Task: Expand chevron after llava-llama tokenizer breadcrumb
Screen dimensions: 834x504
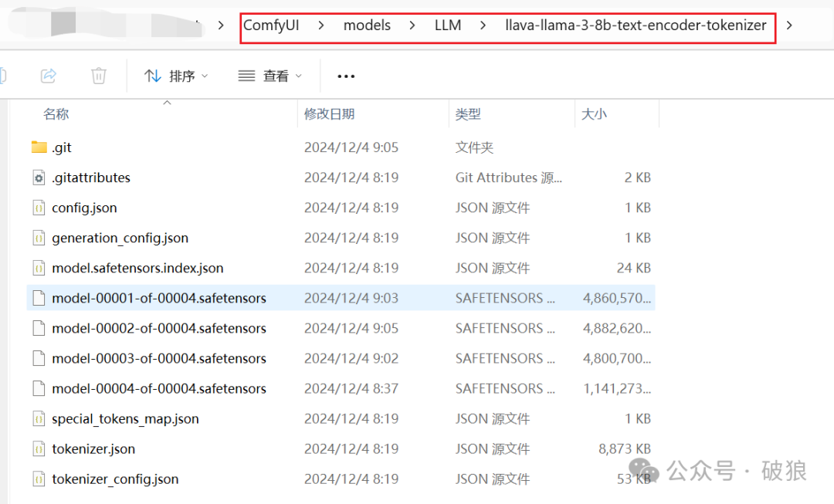Action: tap(789, 25)
